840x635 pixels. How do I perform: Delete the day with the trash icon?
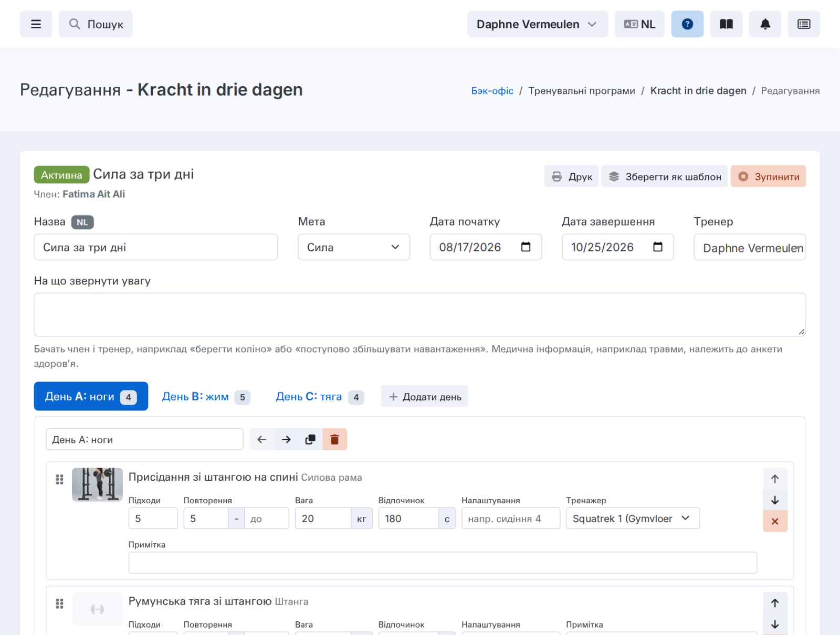(x=334, y=439)
